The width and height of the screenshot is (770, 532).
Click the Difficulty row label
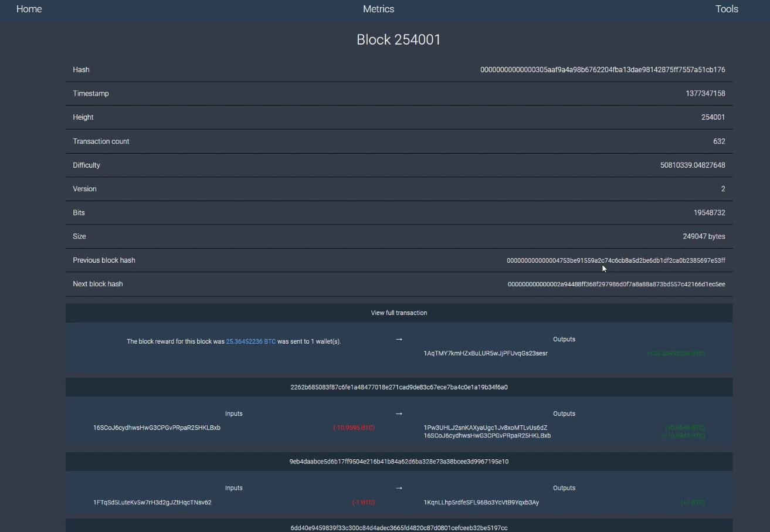[x=86, y=165]
